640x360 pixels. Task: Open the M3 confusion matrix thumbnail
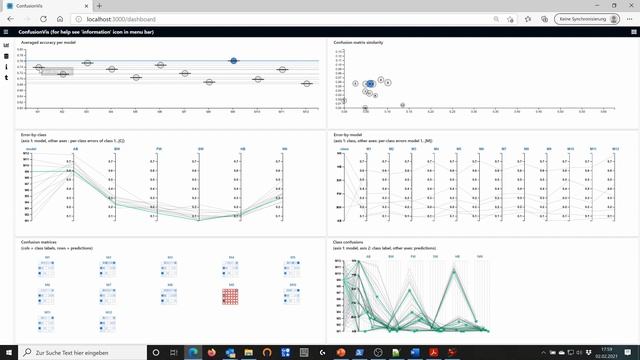[x=169, y=268]
